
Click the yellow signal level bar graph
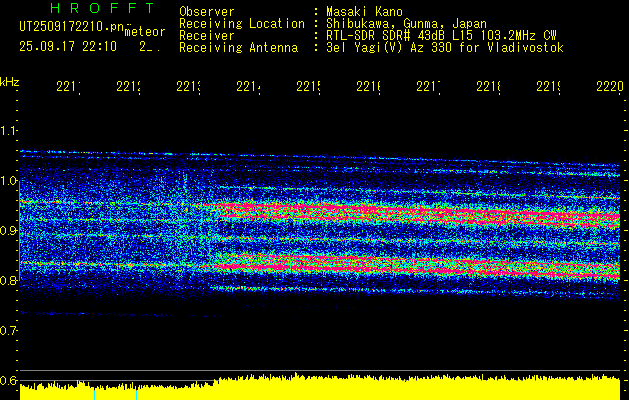320,387
